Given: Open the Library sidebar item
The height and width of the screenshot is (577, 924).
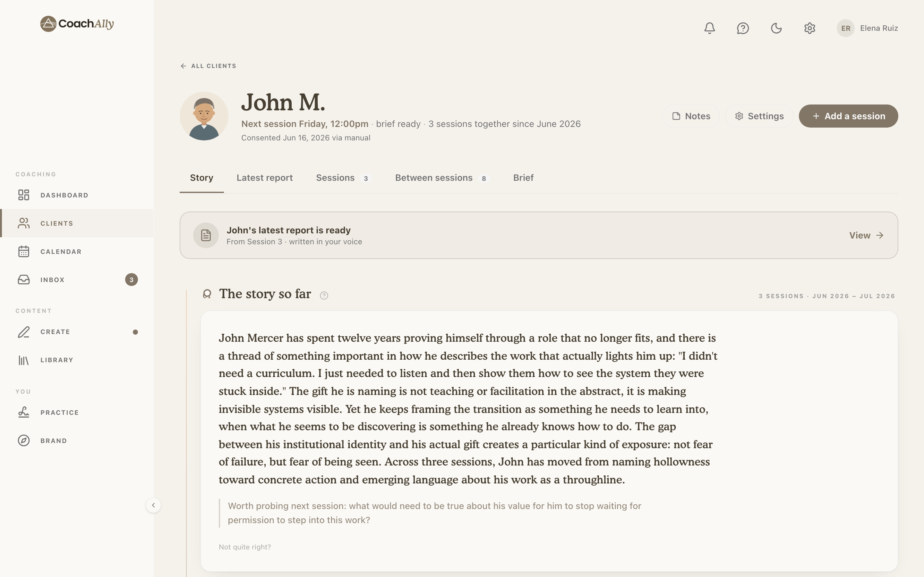Looking at the screenshot, I should point(77,360).
